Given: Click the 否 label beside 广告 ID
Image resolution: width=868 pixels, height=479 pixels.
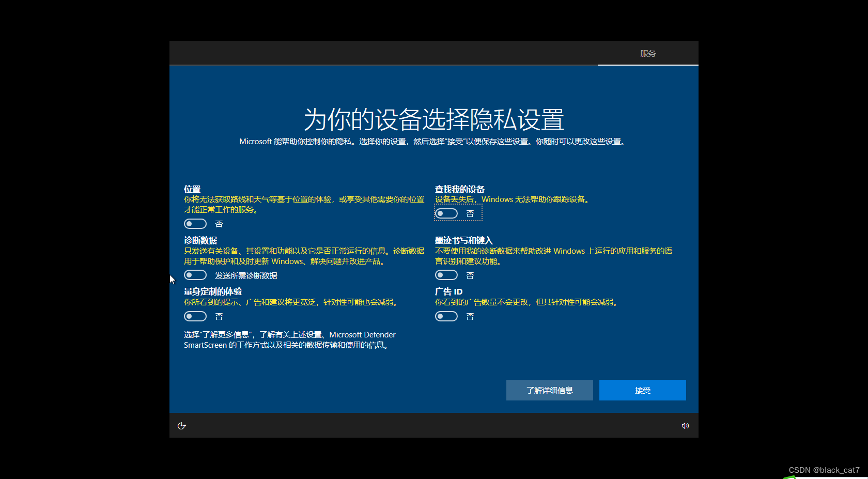Looking at the screenshot, I should [470, 316].
